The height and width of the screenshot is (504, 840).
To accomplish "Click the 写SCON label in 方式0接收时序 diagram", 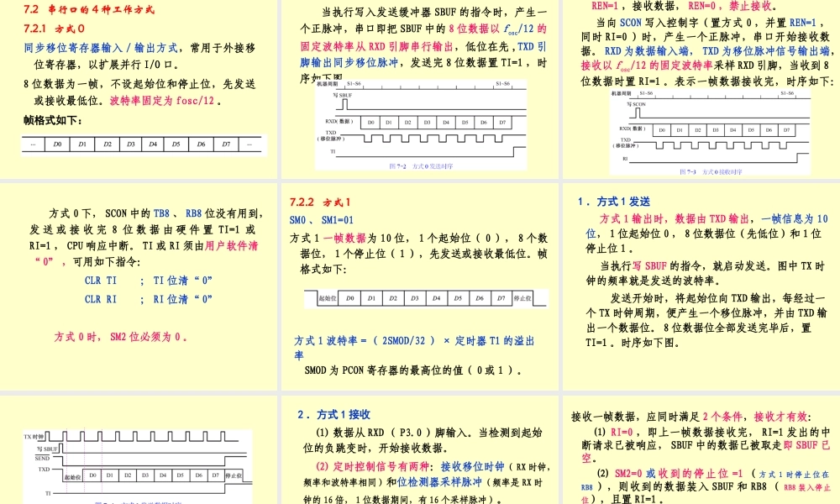I will coord(636,104).
